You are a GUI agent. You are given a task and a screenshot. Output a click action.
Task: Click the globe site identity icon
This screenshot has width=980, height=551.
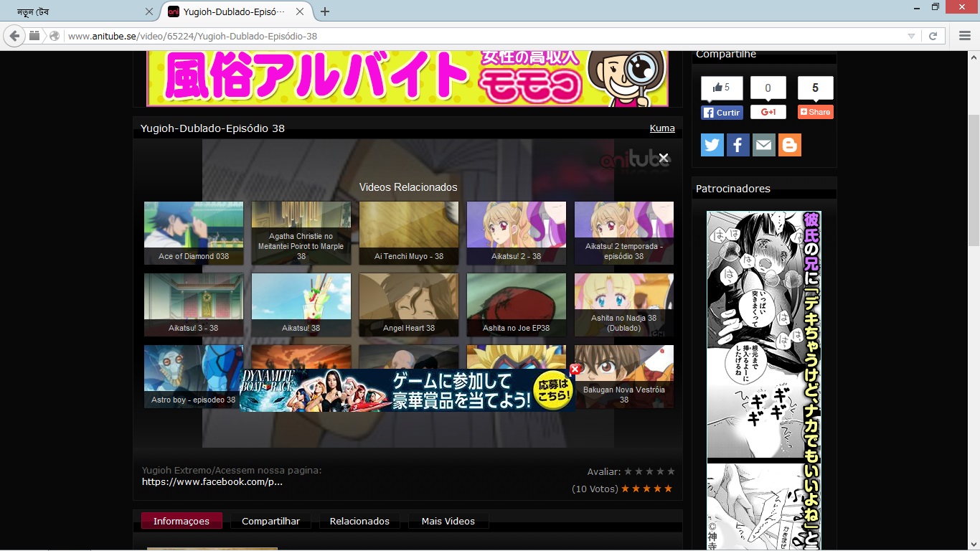[55, 36]
